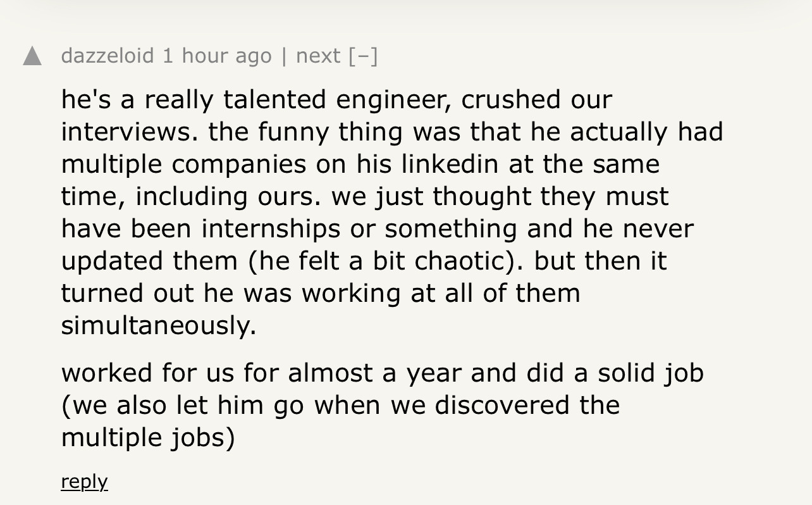Jump to the next comment
The width and height of the screenshot is (812, 505).
click(x=318, y=56)
